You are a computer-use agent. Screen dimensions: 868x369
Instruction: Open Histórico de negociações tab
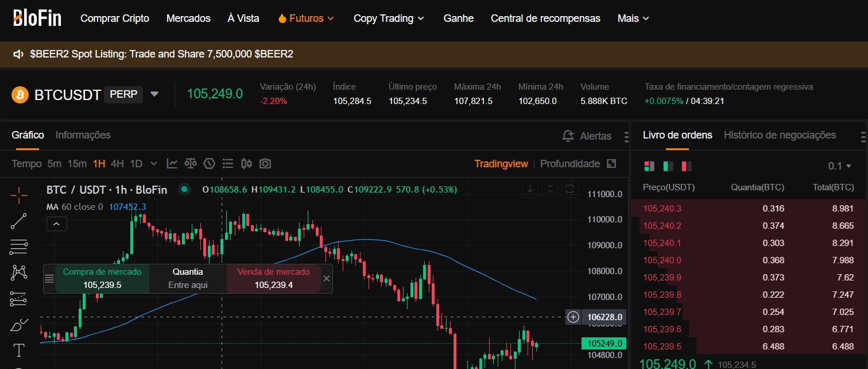pos(780,135)
